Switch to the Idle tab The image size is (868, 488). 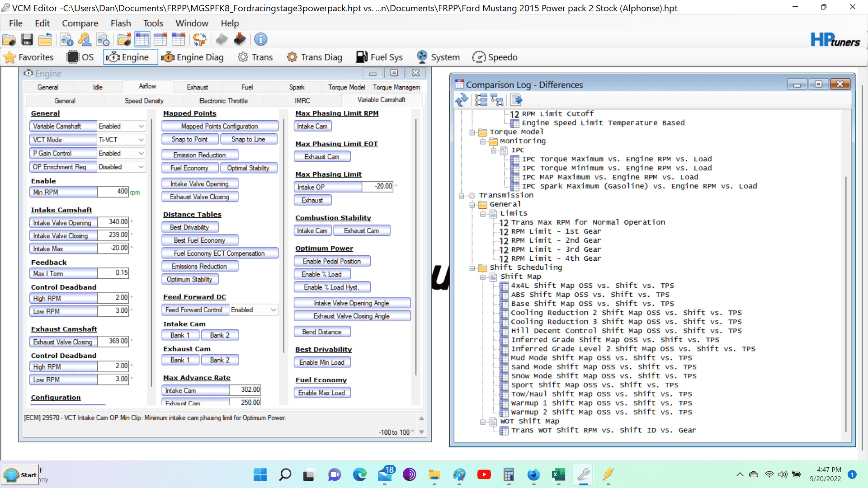point(98,87)
